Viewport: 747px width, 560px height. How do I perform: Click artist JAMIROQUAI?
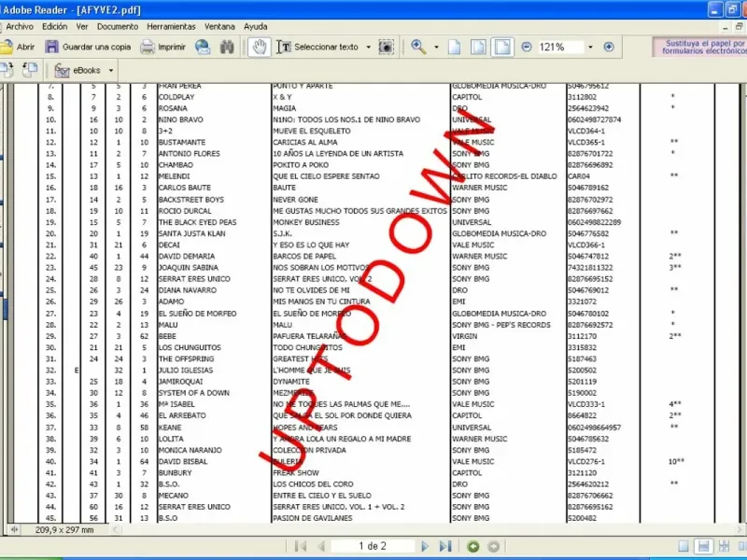[180, 382]
